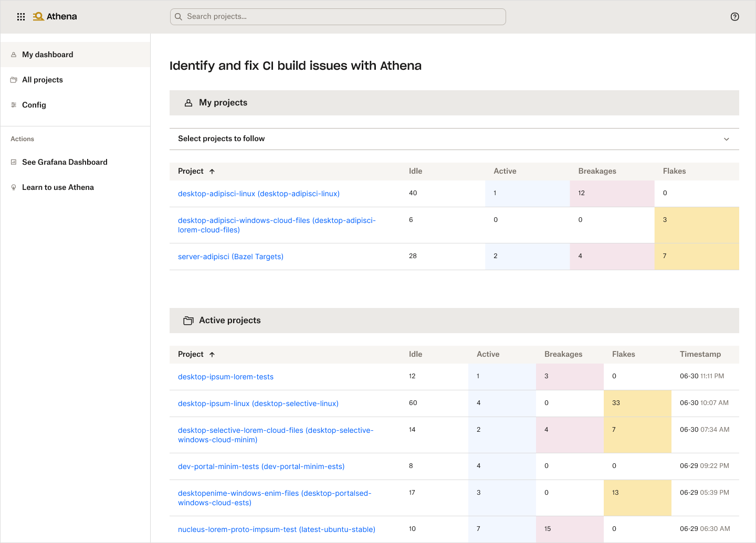Click the Athena logo icon

click(38, 17)
